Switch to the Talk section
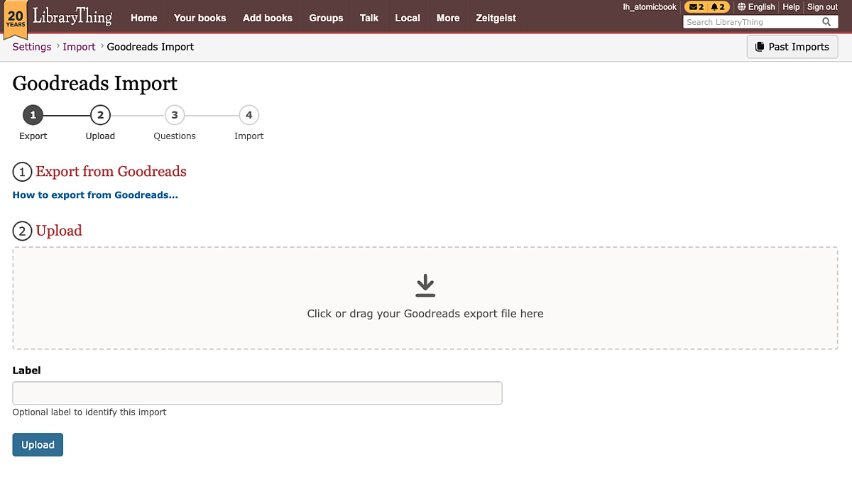This screenshot has width=852, height=504. pos(368,18)
